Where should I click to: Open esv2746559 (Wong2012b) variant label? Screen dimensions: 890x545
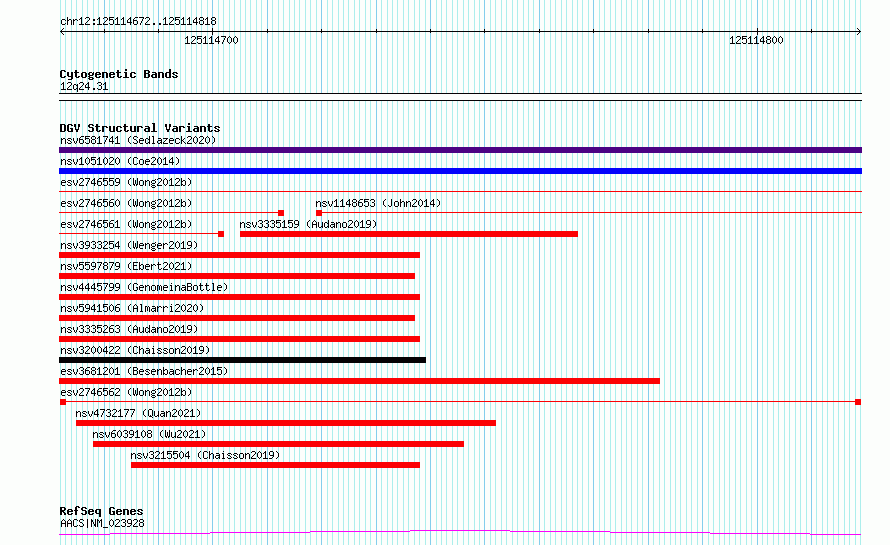(126, 182)
